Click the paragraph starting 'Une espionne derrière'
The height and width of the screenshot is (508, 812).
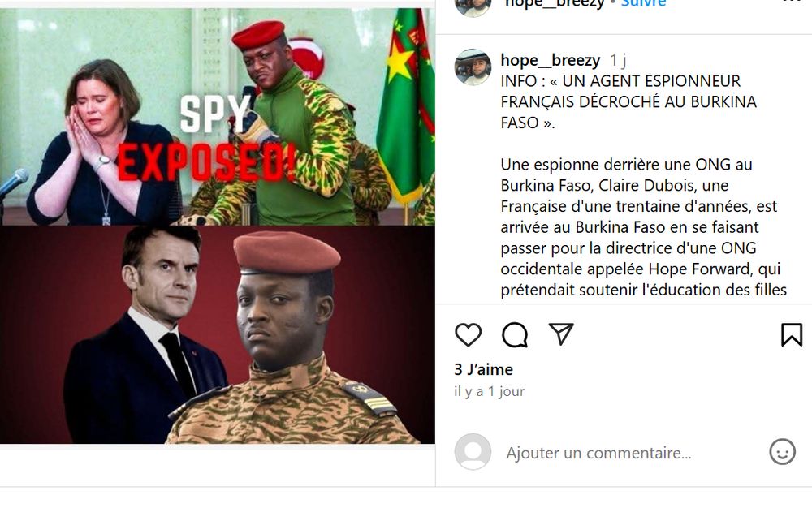(x=644, y=227)
